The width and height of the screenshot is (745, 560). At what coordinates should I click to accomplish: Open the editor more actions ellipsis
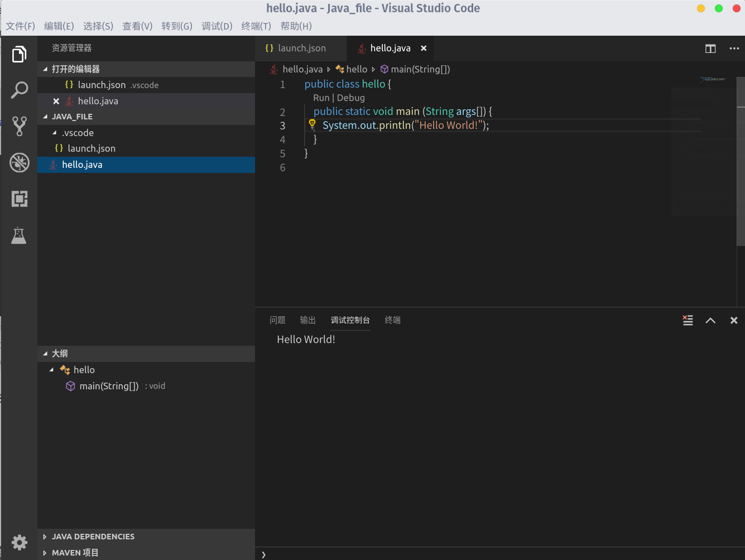(x=734, y=49)
